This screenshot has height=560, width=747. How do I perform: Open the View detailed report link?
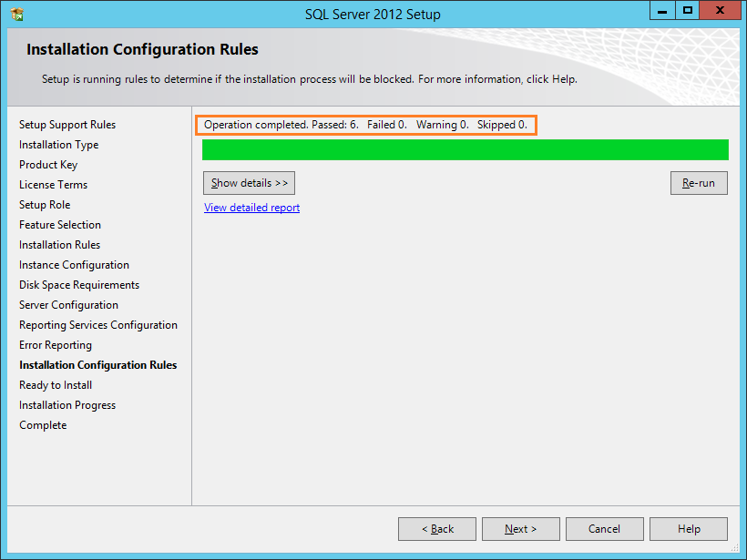[x=251, y=208]
